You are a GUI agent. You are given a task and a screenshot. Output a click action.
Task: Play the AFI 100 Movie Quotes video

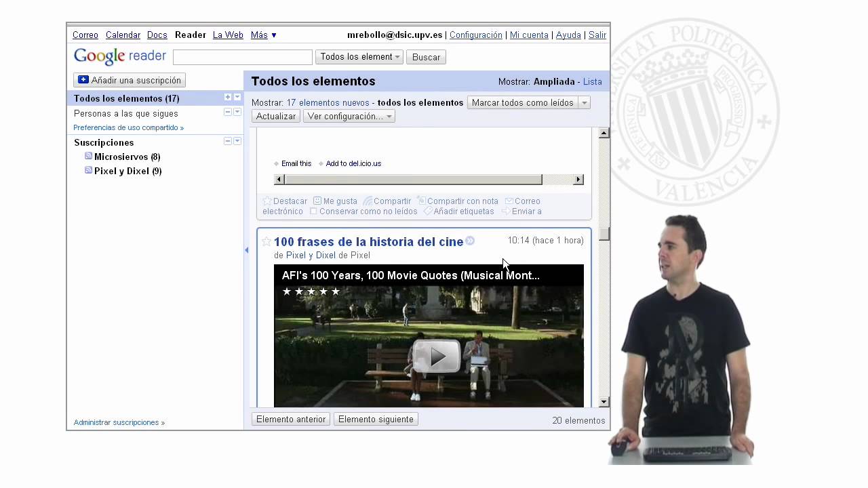(436, 356)
